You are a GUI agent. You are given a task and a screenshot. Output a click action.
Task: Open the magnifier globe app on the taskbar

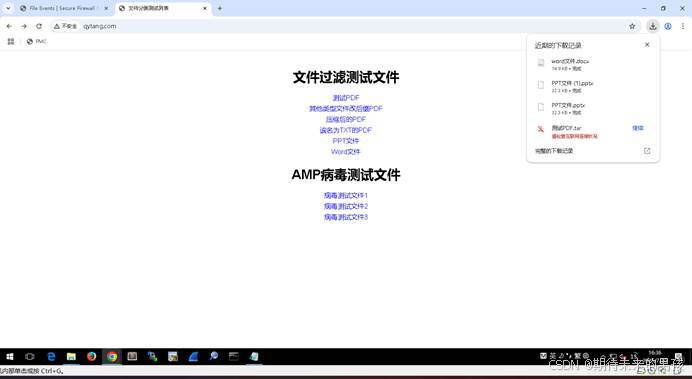[x=214, y=356]
